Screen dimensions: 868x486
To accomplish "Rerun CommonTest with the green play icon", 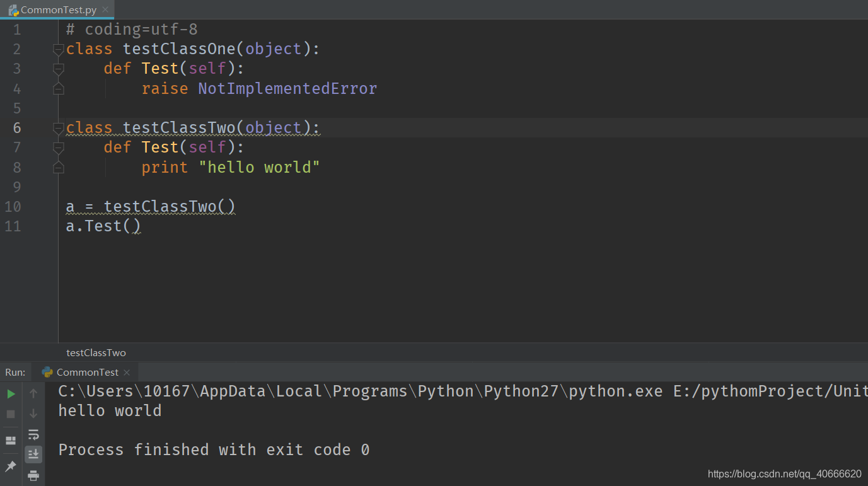I will pyautogui.click(x=11, y=394).
